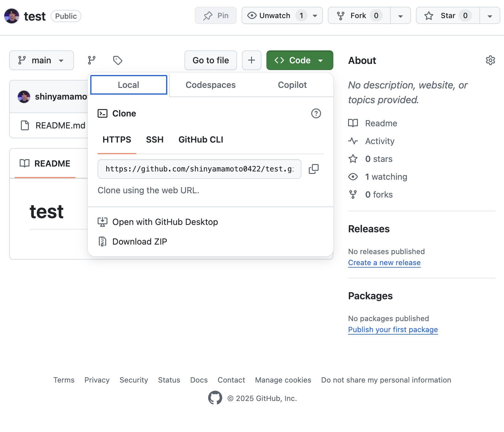The image size is (504, 432).
Task: Click Manage cookies in footer
Action: pos(283,380)
